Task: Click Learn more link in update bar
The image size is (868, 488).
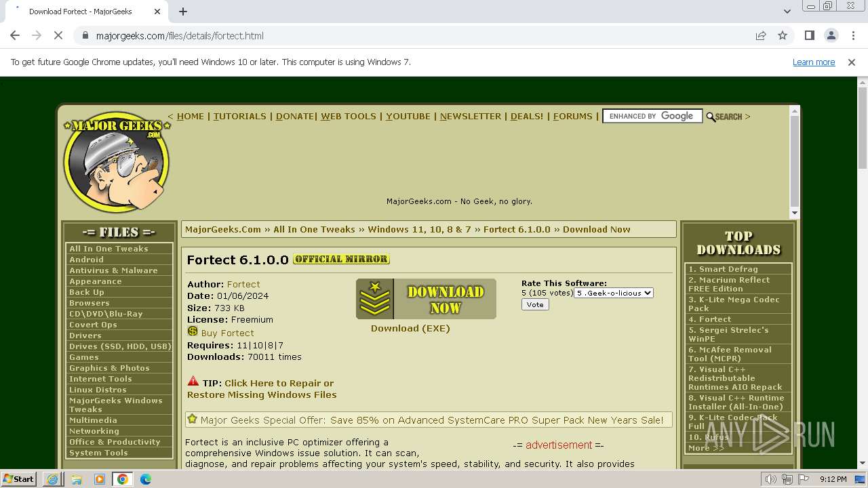Action: point(814,62)
